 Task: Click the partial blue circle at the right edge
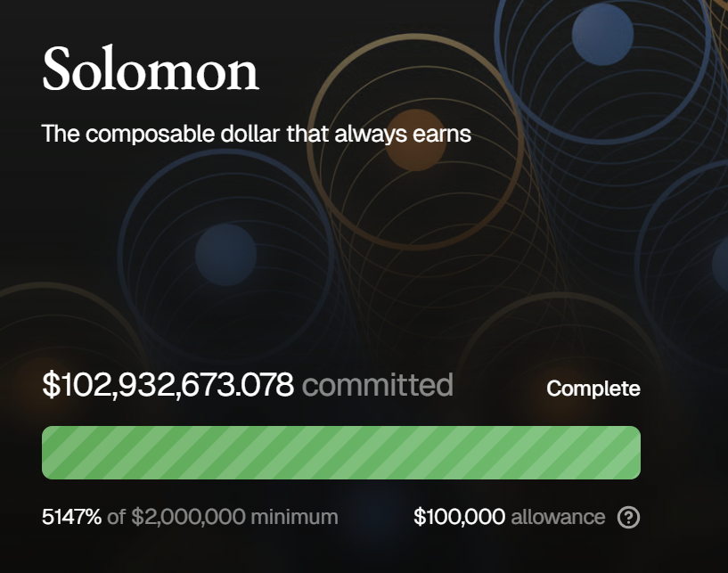[x=720, y=264]
